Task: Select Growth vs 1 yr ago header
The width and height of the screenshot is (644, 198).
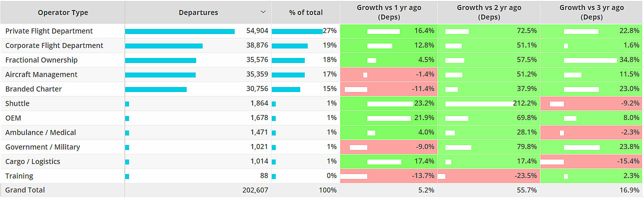Action: (389, 12)
